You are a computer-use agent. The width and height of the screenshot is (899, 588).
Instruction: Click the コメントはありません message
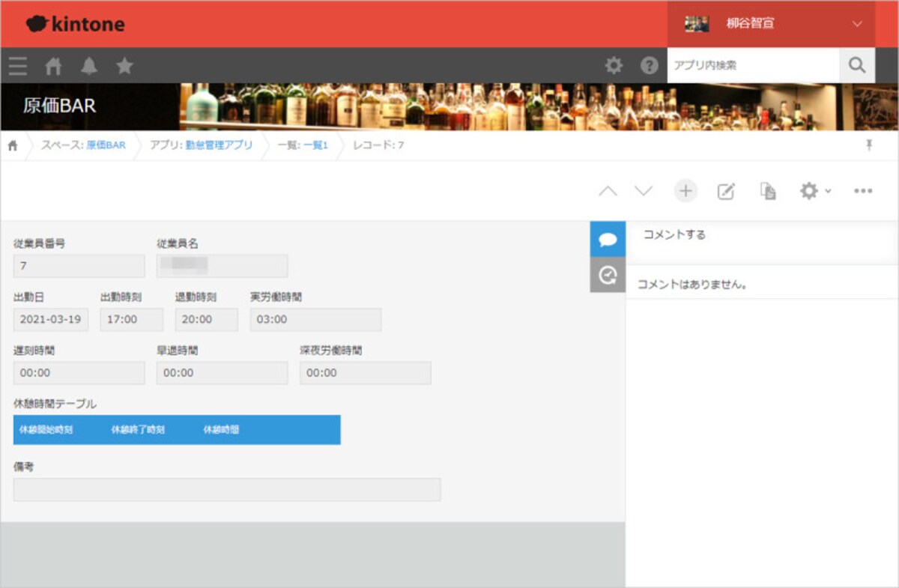tap(692, 285)
